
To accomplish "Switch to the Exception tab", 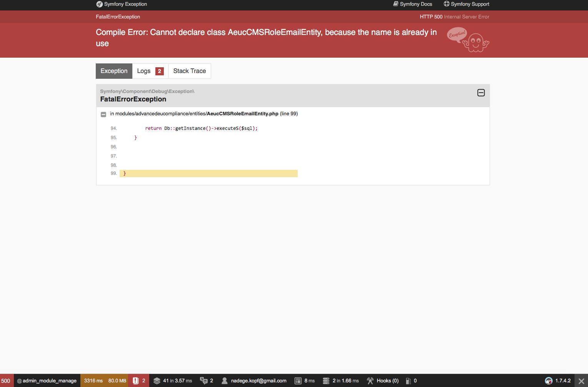I will [x=114, y=71].
